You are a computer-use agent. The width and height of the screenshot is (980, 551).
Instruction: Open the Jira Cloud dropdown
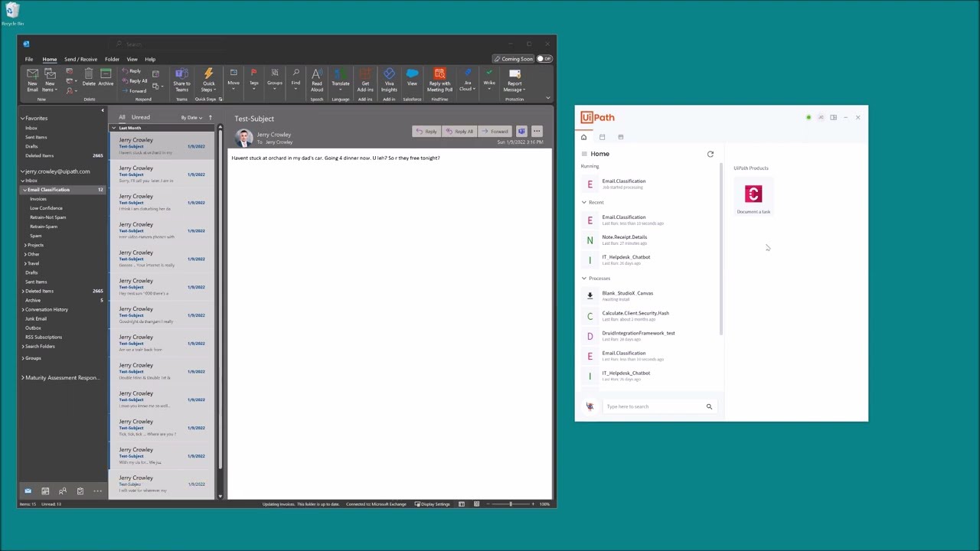pos(467,80)
